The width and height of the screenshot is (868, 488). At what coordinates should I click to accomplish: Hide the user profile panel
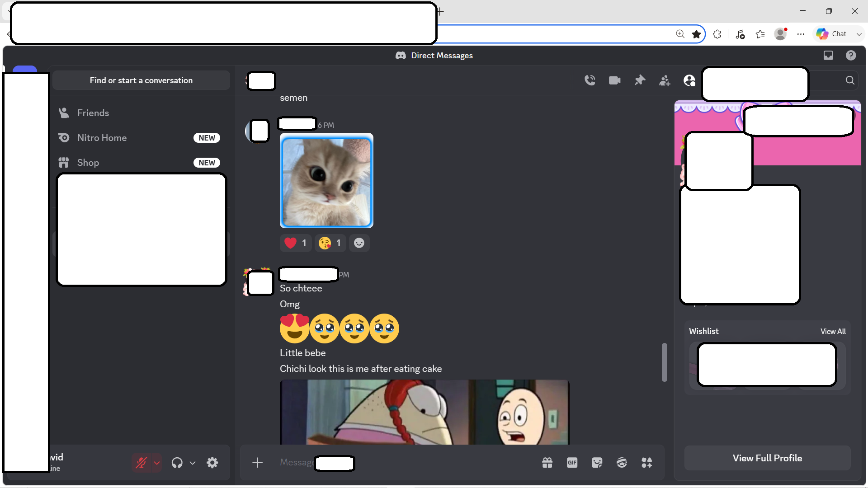click(x=689, y=80)
